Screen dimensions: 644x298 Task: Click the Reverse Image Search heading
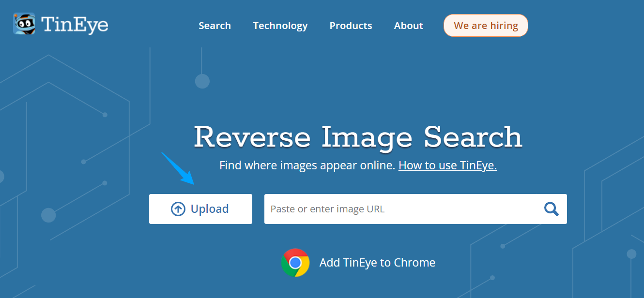tap(358, 137)
